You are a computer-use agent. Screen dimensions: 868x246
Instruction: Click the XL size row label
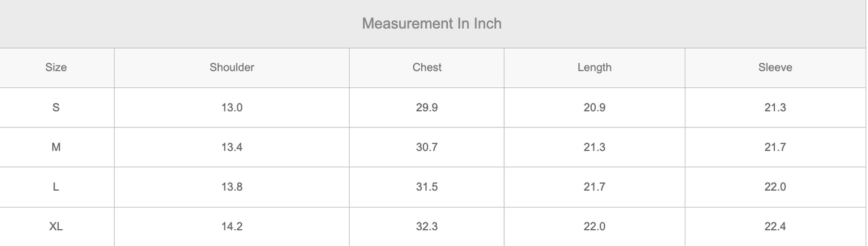tap(56, 227)
